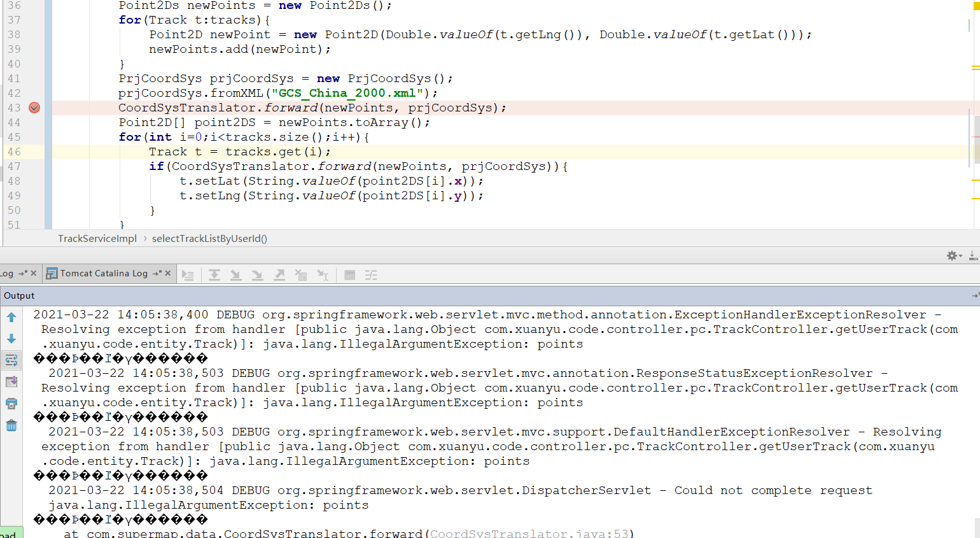Click the Evaluate Expression calculator icon
980x538 pixels.
click(349, 275)
